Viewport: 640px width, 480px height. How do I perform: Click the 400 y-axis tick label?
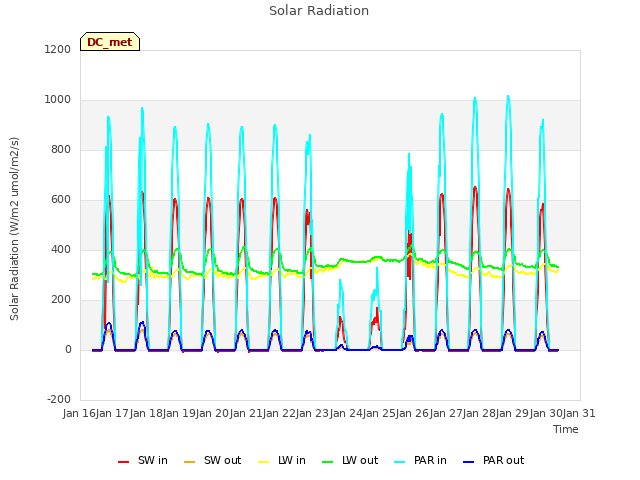point(61,250)
